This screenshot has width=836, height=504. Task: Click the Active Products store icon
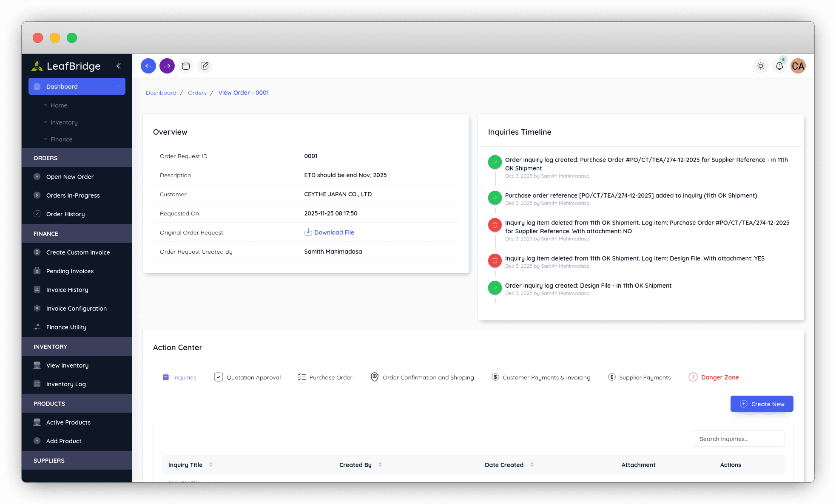[37, 422]
